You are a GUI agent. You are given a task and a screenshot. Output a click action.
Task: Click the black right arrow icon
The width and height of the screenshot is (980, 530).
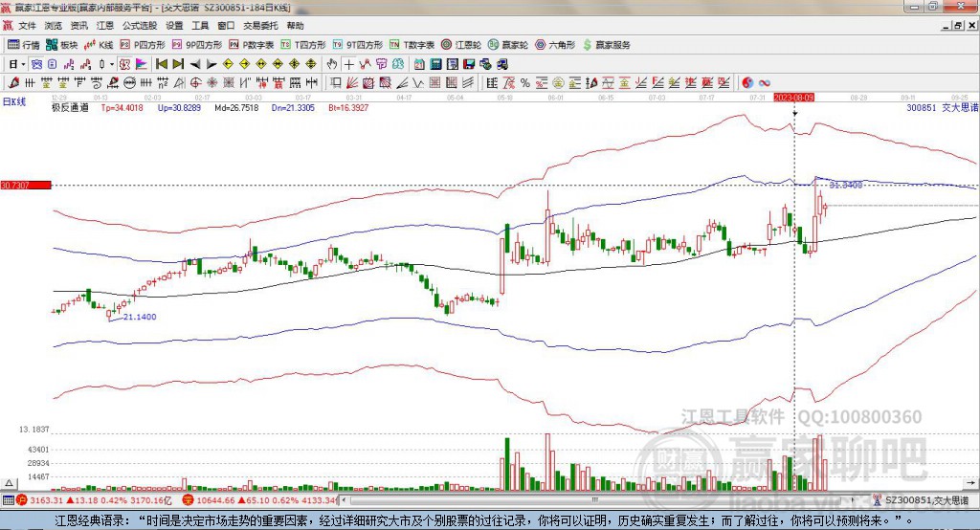tap(212, 64)
